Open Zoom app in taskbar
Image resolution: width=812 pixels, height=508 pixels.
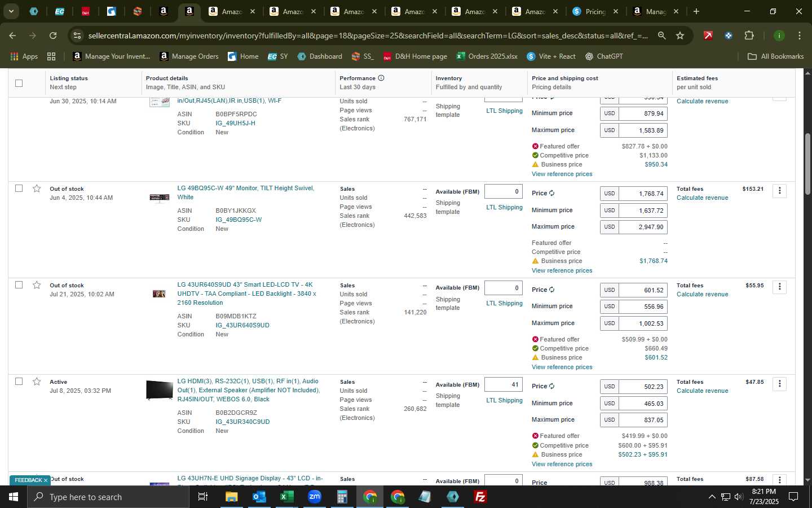click(x=315, y=497)
